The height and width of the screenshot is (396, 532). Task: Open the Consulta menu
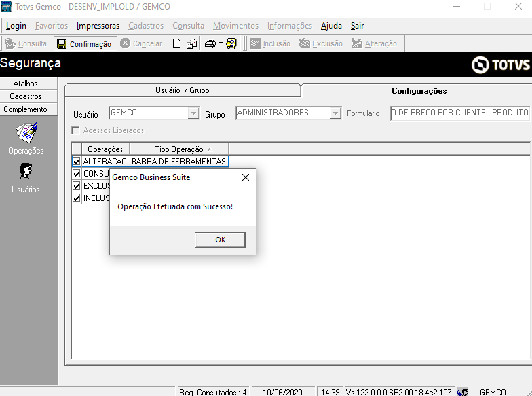click(x=189, y=26)
